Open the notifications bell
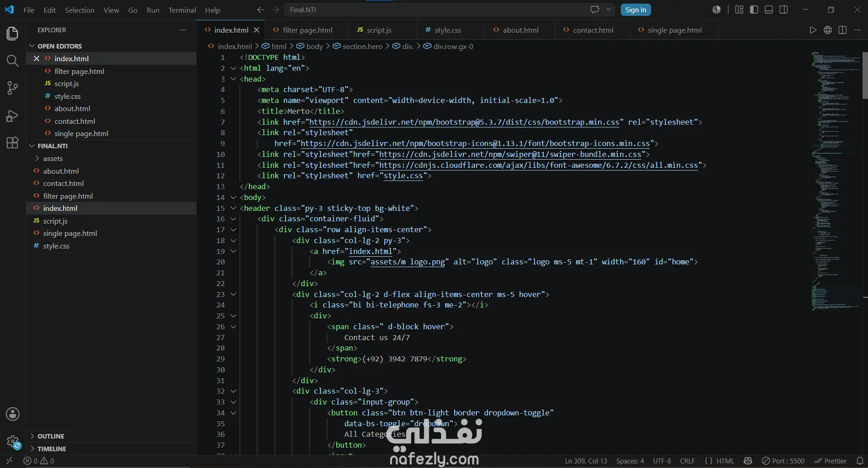Image resolution: width=868 pixels, height=468 pixels. tap(860, 461)
